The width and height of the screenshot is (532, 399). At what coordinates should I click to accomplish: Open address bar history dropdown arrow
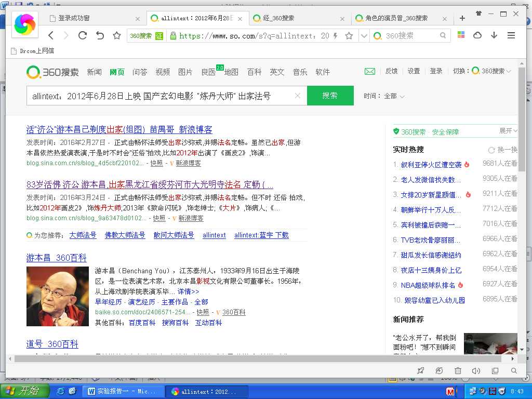pyautogui.click(x=364, y=36)
